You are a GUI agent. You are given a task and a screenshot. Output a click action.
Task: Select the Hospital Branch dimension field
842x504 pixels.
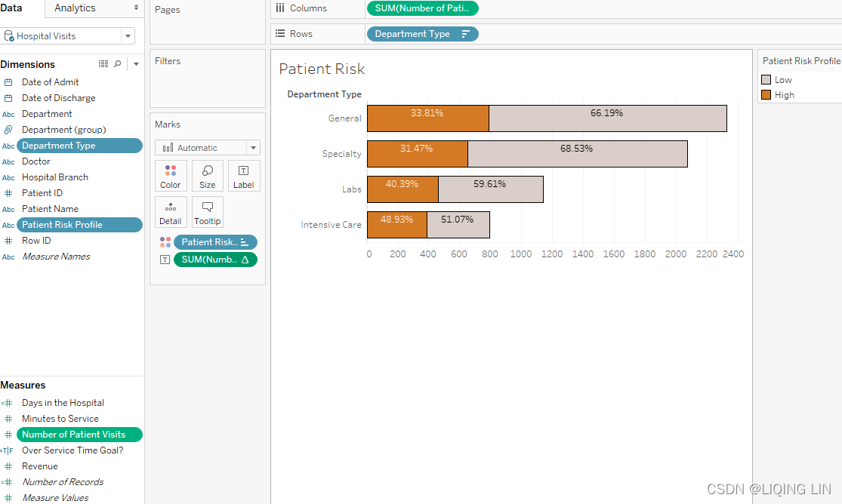pyautogui.click(x=55, y=177)
